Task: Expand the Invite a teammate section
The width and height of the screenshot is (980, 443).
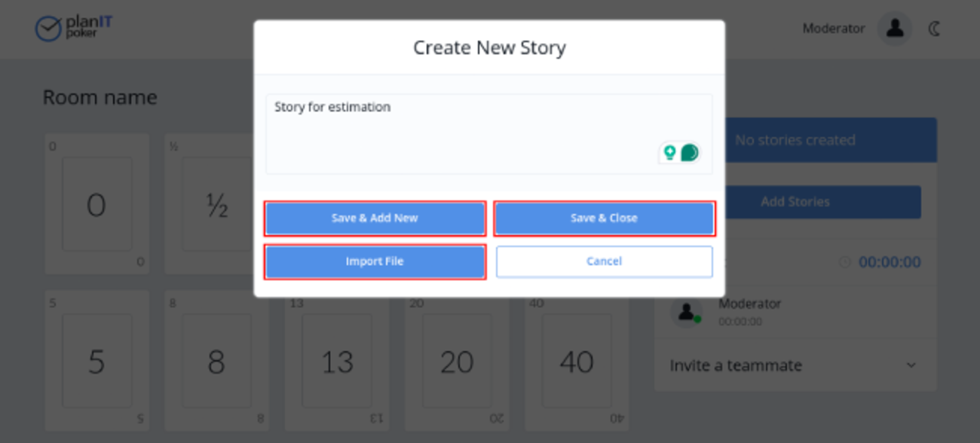Action: pos(736,365)
